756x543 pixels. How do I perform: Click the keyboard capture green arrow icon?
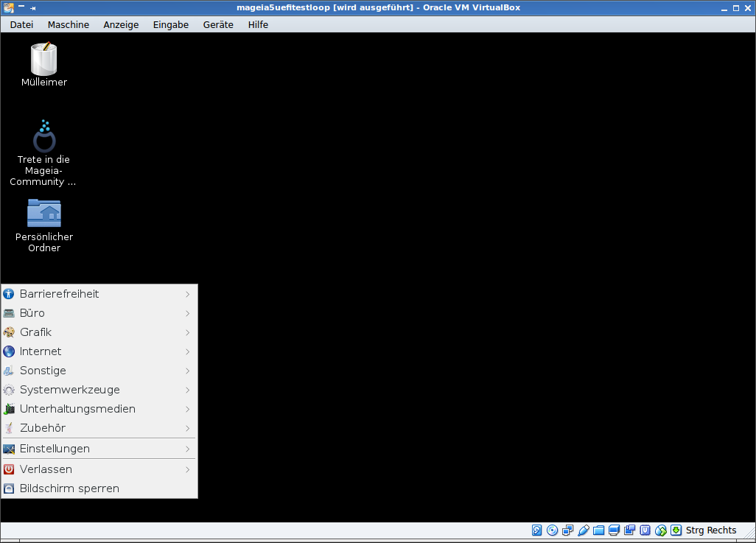click(x=676, y=530)
